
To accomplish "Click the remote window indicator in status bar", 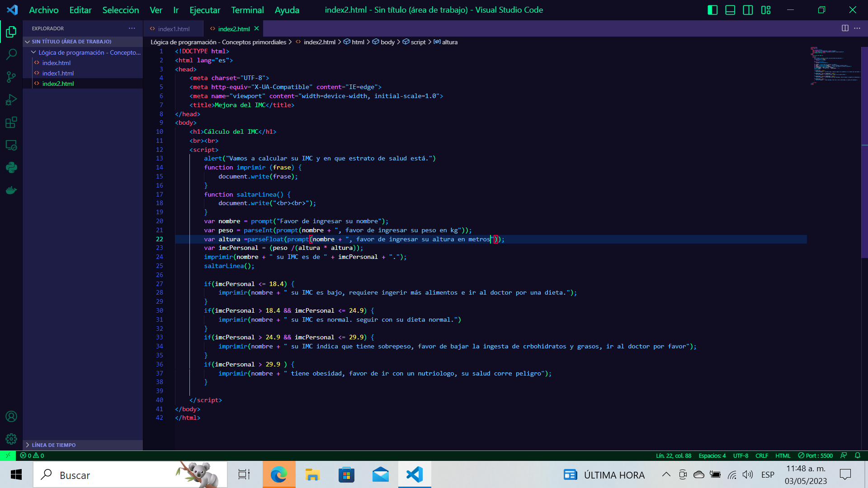I will point(8,455).
